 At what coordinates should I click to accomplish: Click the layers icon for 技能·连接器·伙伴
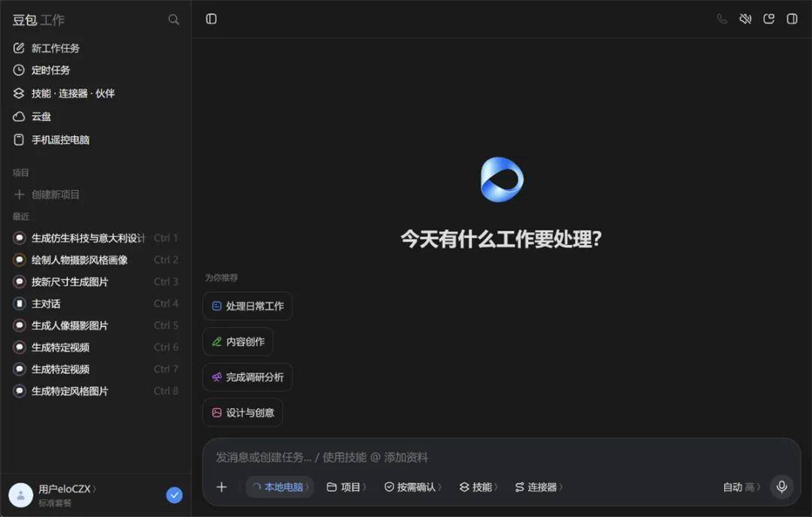point(19,93)
